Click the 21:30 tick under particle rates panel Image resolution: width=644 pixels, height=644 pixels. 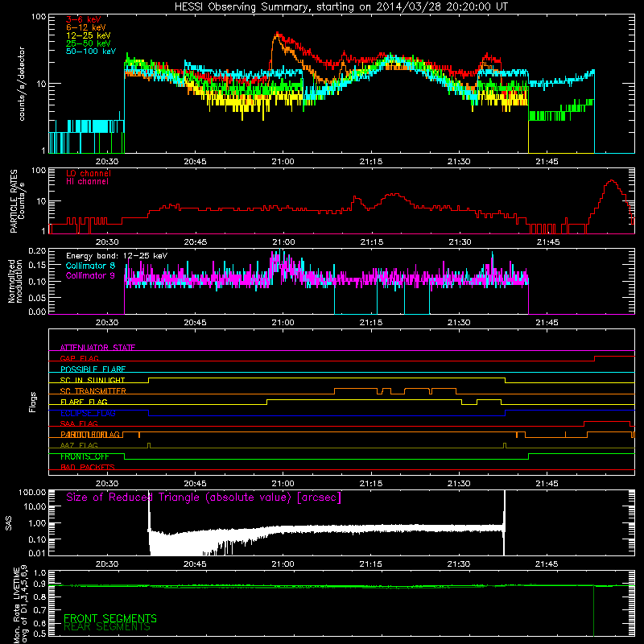pyautogui.click(x=460, y=242)
